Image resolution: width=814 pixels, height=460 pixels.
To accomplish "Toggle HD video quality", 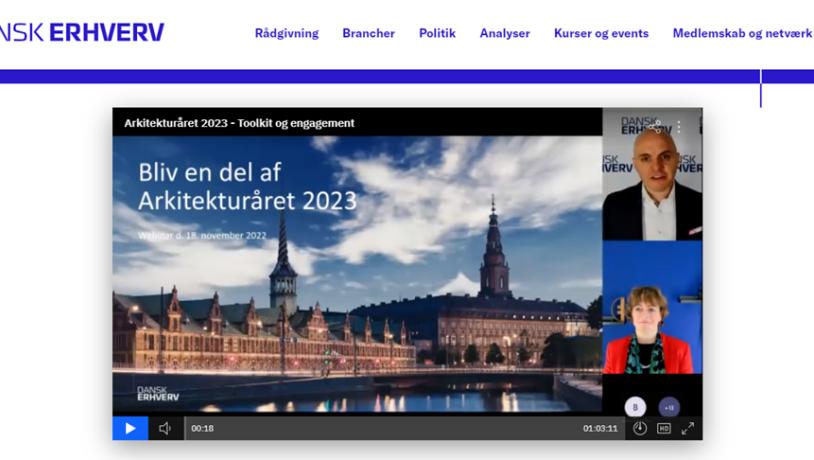I will 664,428.
